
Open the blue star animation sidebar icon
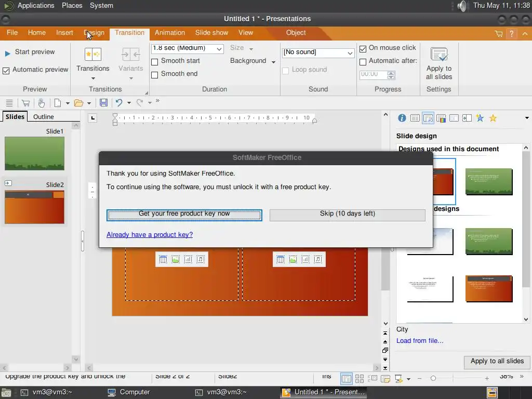pyautogui.click(x=480, y=118)
